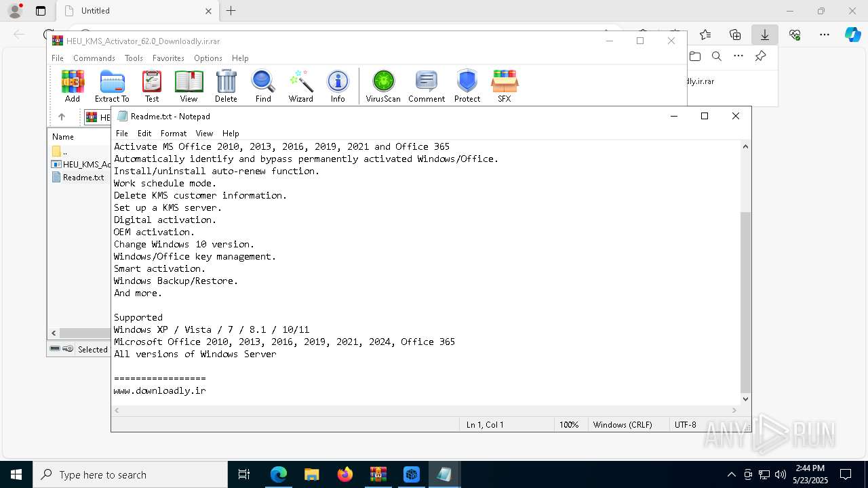Screen dimensions: 868x488
Task: Create an SFX archive
Action: [505, 86]
